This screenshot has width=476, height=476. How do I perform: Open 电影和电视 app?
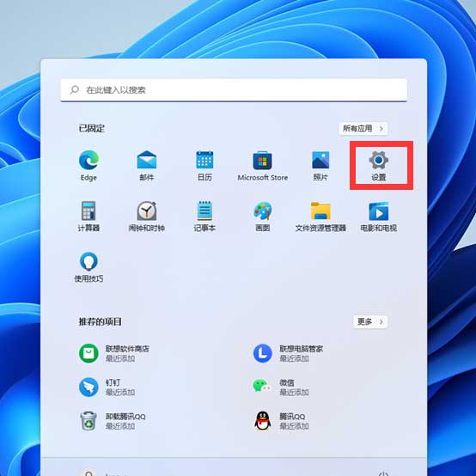click(x=379, y=217)
